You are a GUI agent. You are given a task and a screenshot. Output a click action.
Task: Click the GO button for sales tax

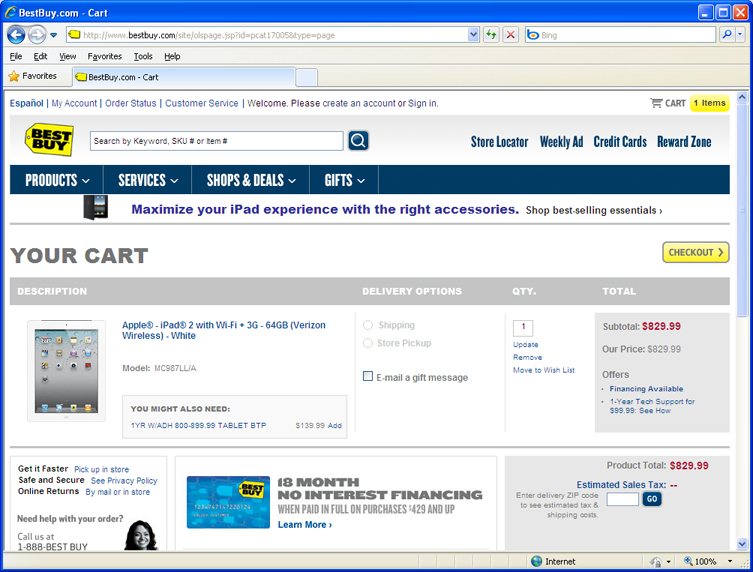point(652,499)
